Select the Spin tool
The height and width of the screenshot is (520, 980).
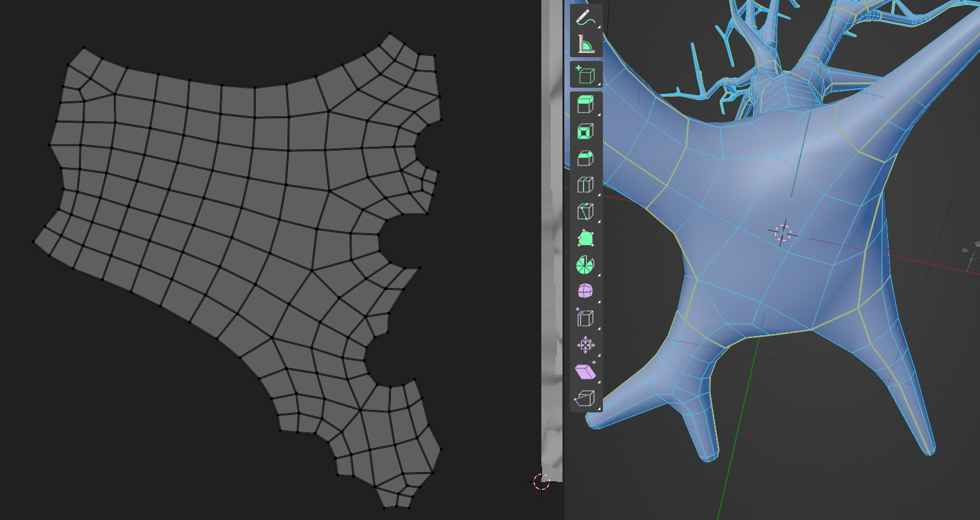586,265
